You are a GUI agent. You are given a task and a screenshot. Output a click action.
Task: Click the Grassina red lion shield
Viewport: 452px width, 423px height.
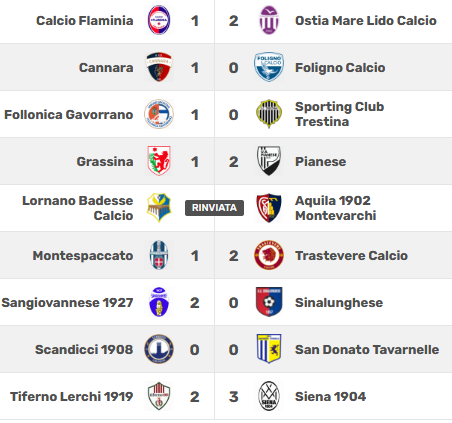pos(159,161)
